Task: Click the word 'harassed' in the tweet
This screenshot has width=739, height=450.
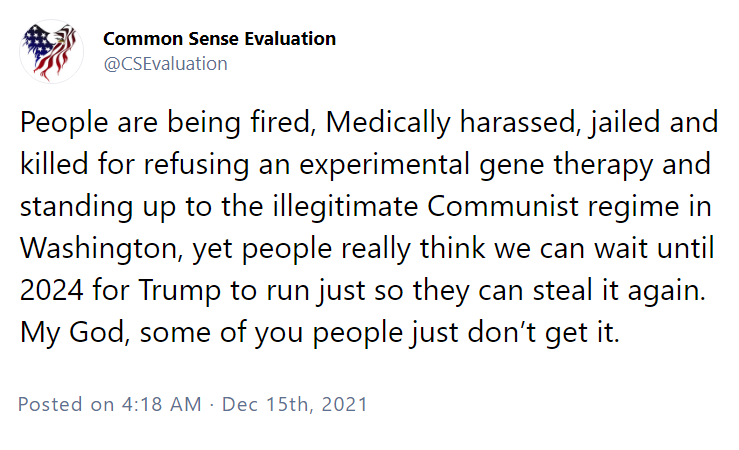Action: point(520,123)
